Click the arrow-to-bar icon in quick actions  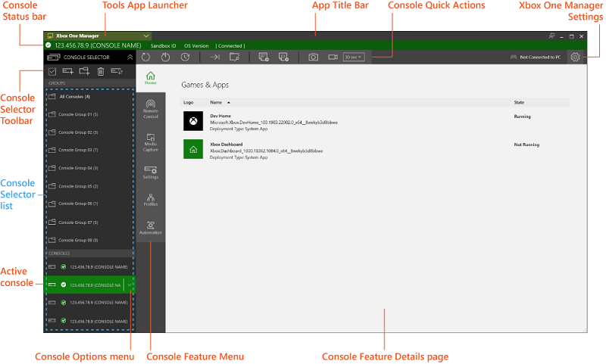tap(214, 57)
